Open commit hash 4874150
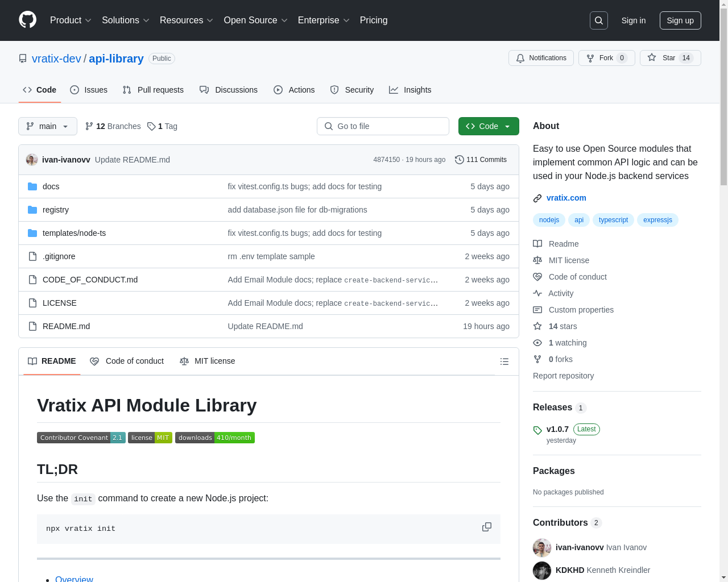This screenshot has height=582, width=728. [x=387, y=160]
